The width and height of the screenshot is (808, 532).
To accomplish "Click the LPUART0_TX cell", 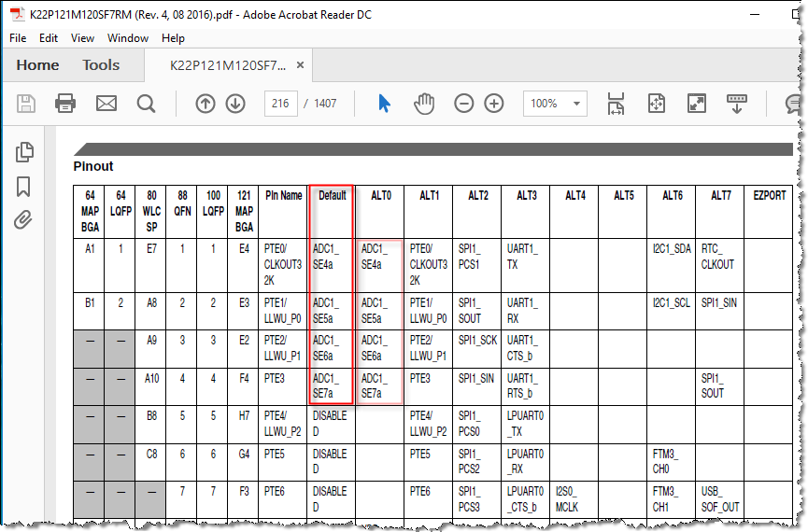I will pyautogui.click(x=525, y=424).
